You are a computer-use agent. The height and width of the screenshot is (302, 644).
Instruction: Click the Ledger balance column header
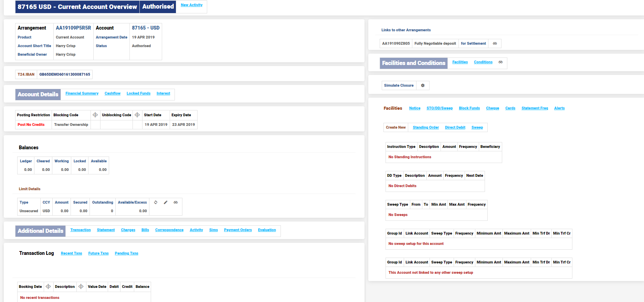click(26, 161)
